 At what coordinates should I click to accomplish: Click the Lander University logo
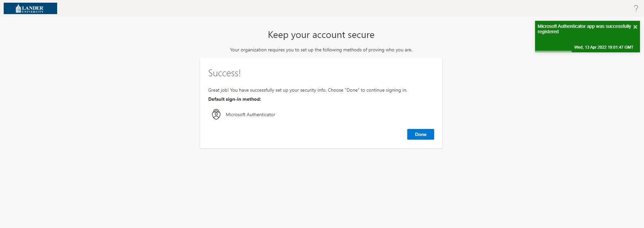pyautogui.click(x=30, y=8)
